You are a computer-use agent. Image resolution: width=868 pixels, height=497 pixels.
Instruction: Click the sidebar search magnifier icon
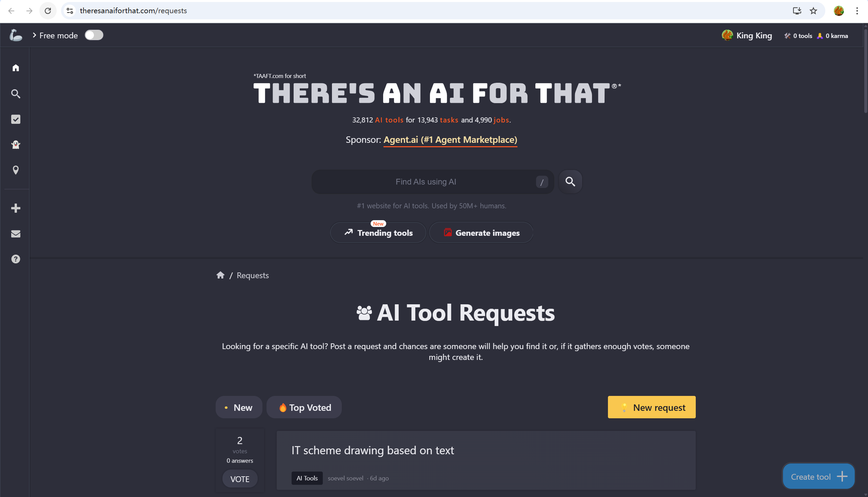16,94
